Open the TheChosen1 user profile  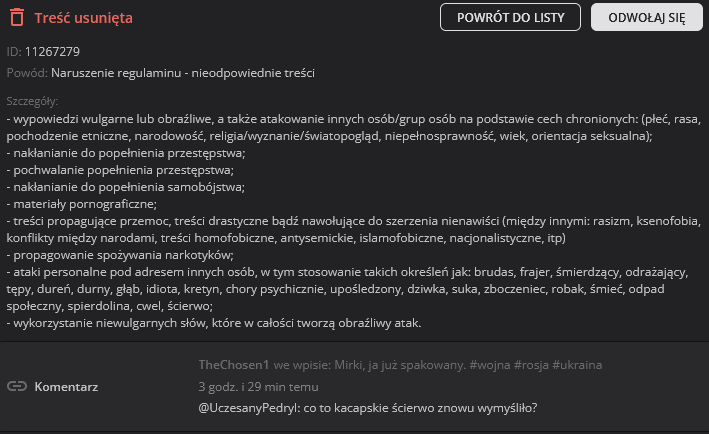click(235, 365)
